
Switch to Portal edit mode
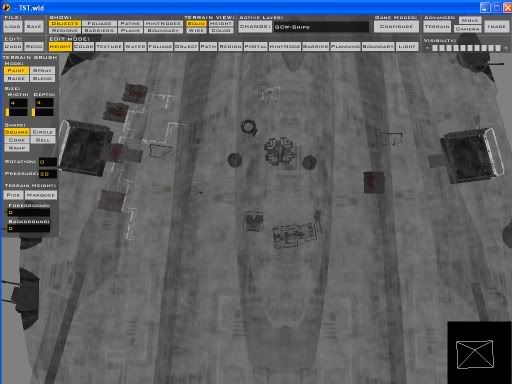click(256, 47)
